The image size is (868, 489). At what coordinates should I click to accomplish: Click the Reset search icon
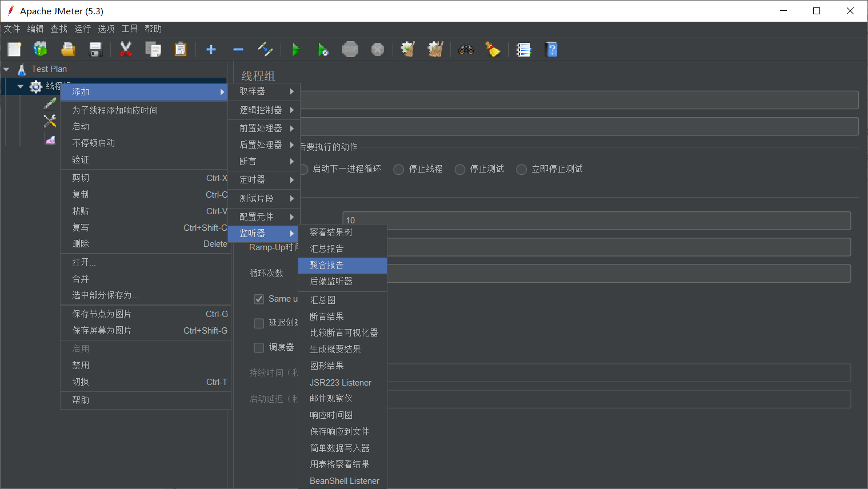coord(493,50)
